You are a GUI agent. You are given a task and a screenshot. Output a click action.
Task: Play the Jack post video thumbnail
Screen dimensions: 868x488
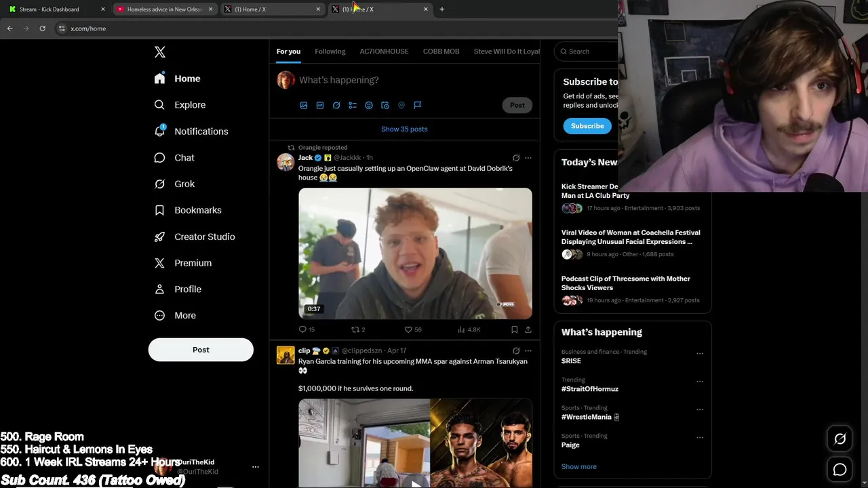415,253
